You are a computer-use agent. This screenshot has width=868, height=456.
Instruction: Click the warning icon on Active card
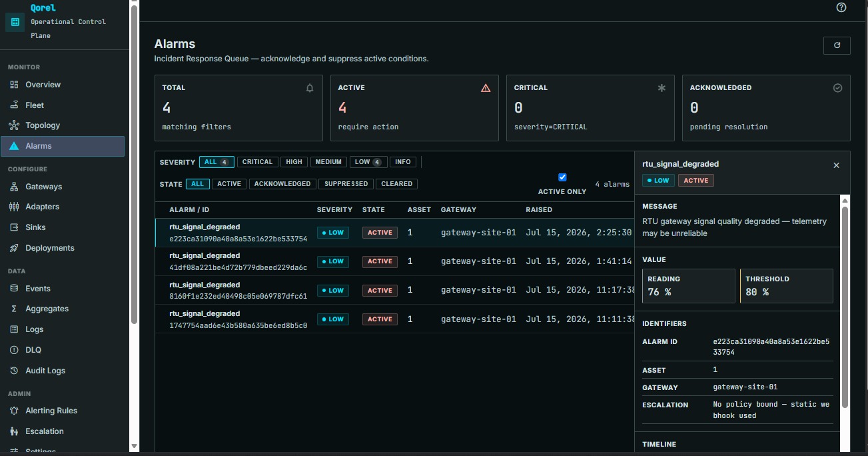point(486,88)
